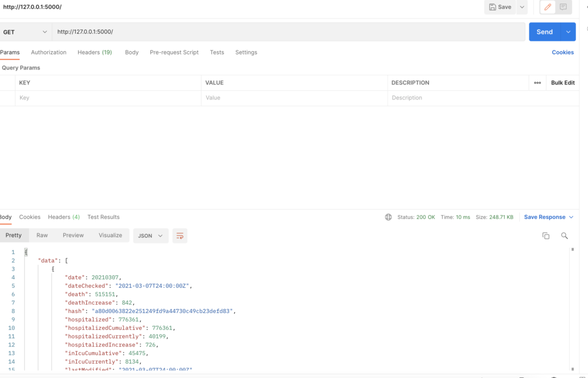Switch to the Authorization tab
Image resolution: width=588 pixels, height=378 pixels.
click(49, 52)
